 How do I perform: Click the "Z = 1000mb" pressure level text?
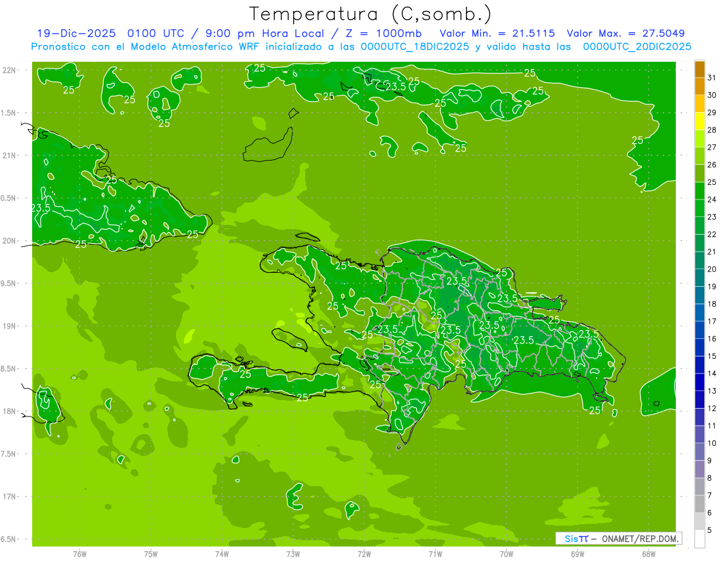(x=383, y=33)
